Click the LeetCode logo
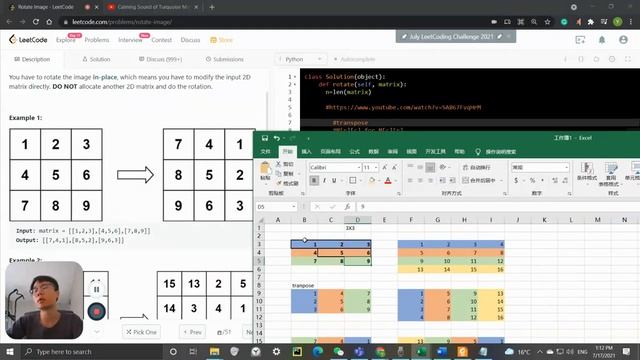The image size is (640, 360). tap(28, 40)
